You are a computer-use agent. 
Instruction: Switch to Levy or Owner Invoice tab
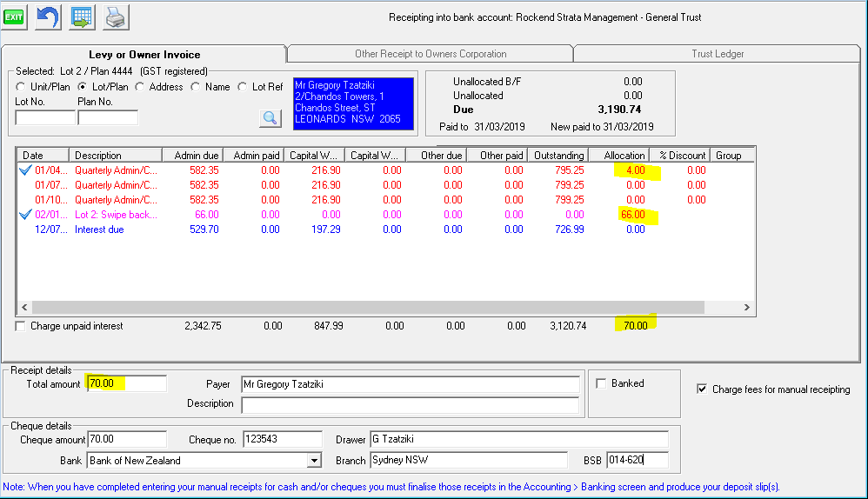144,54
